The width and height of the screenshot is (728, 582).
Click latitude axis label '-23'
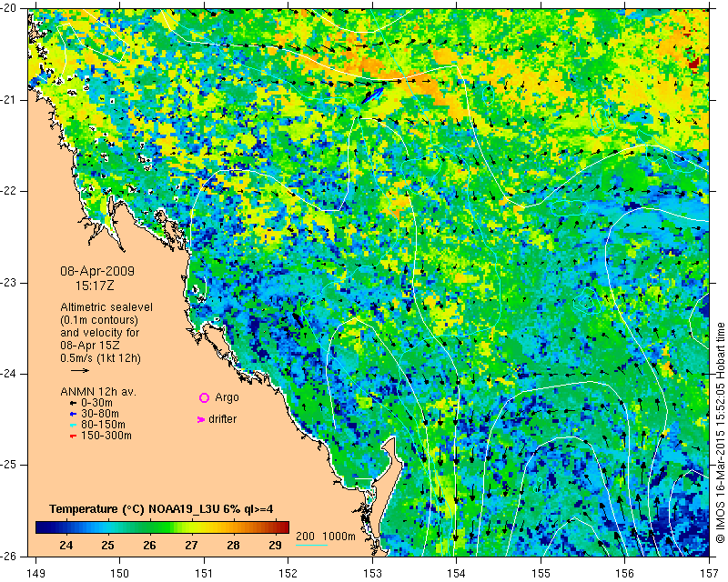(x=8, y=283)
